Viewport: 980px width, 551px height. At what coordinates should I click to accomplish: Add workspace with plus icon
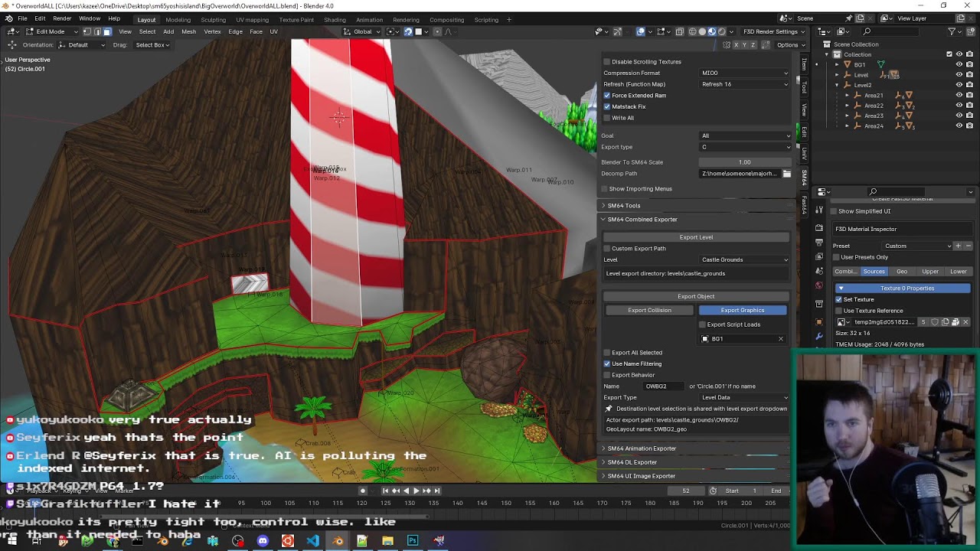coord(509,19)
